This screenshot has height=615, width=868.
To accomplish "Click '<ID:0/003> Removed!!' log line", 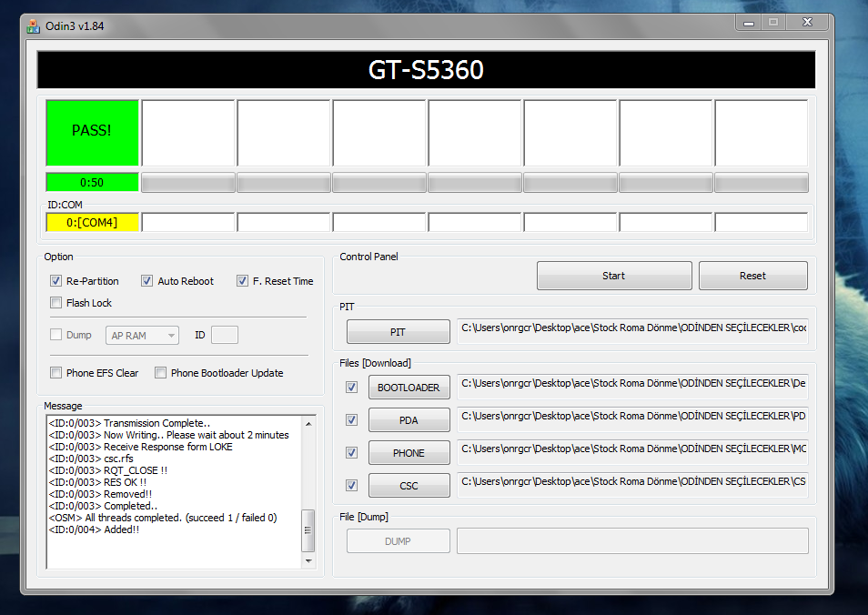I will [100, 494].
